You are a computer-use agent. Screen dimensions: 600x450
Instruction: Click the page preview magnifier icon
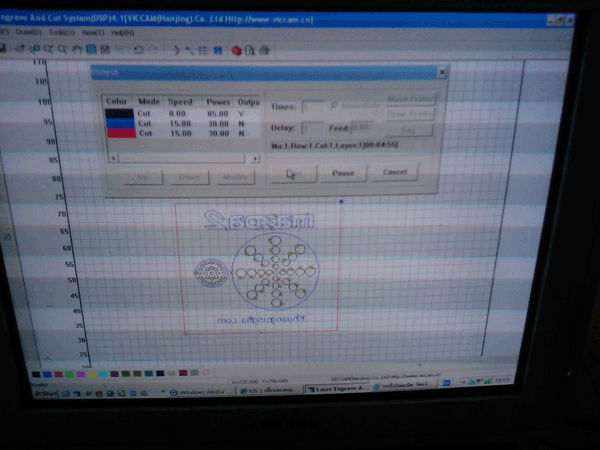pyautogui.click(x=250, y=51)
